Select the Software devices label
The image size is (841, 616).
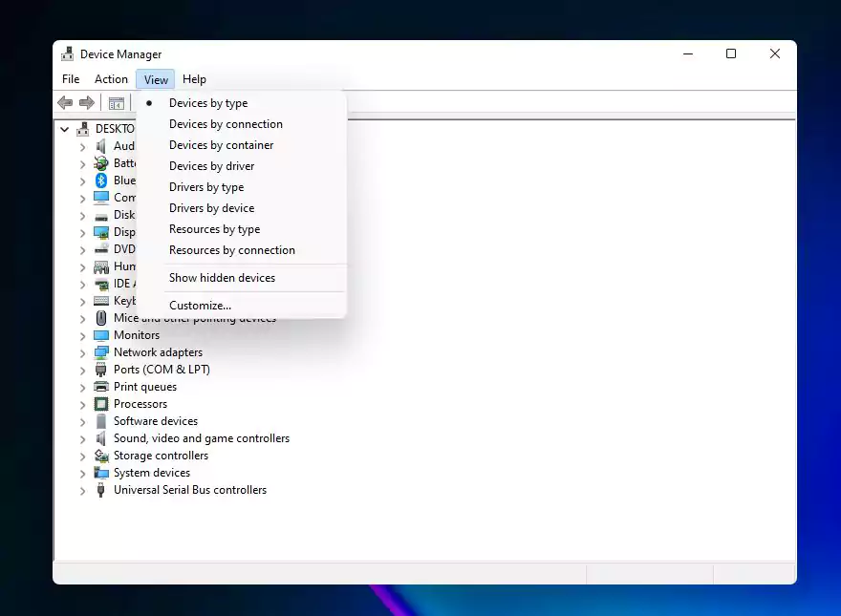coord(156,421)
